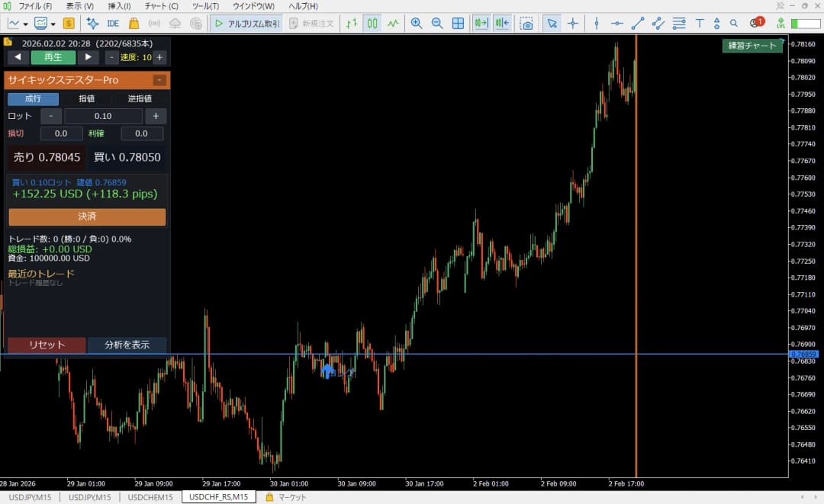824x504 pixels.
Task: Click the リセット reset button
Action: (x=47, y=345)
